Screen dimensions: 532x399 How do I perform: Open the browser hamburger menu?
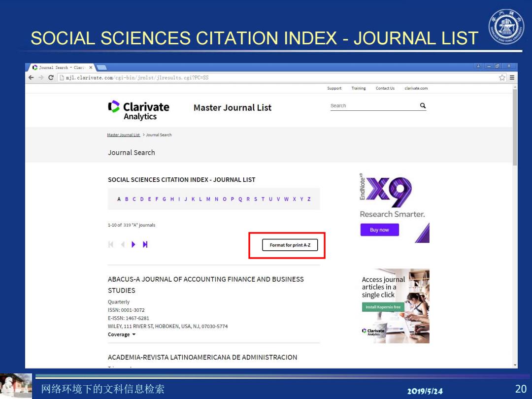(512, 78)
